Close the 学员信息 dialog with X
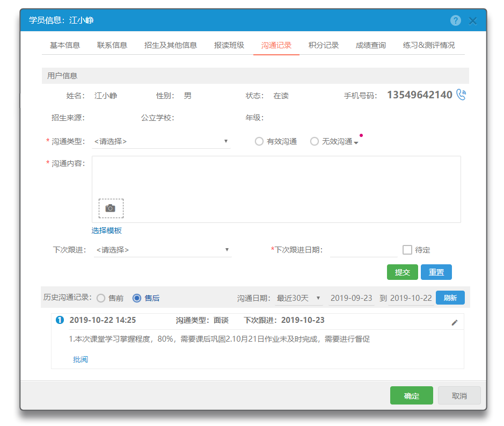Viewport: 504px width, 426px height. pyautogui.click(x=473, y=21)
